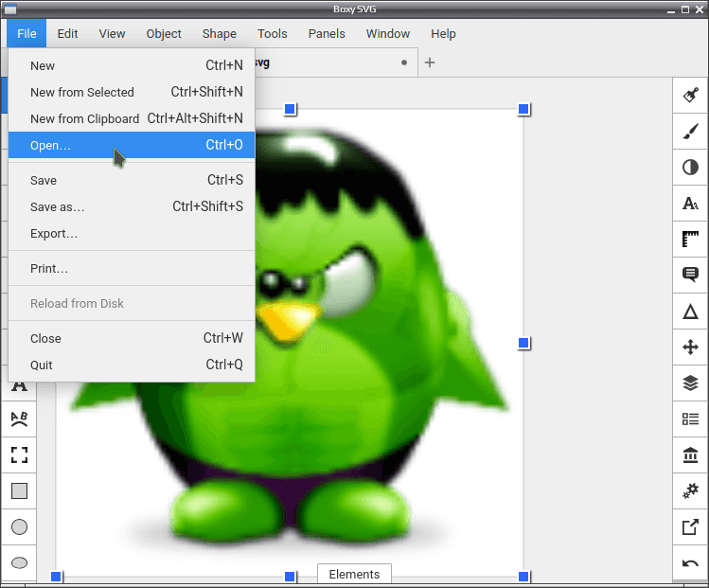709x588 pixels.
Task: Select the View frame brackets tool
Action: point(19,455)
